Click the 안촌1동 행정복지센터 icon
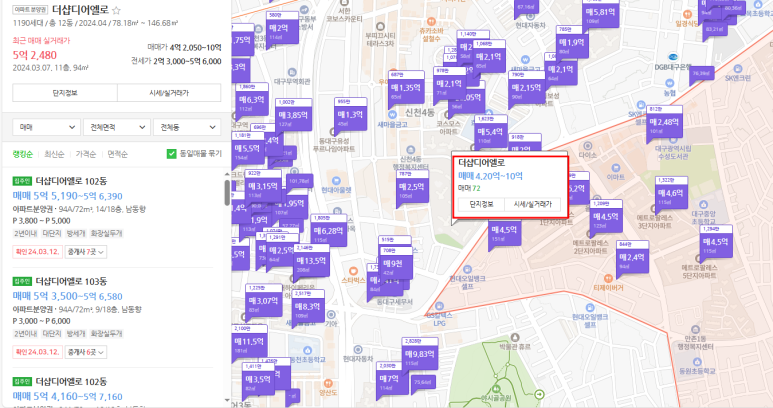This screenshot has height=408, width=773. point(695,330)
